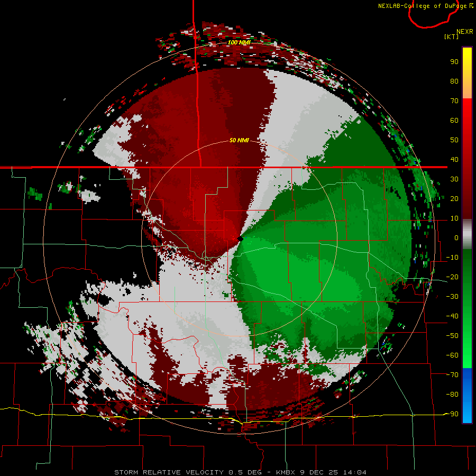Image resolution: width=476 pixels, height=476 pixels.
Task: Click the -40 value on velocity scale
Action: click(452, 316)
